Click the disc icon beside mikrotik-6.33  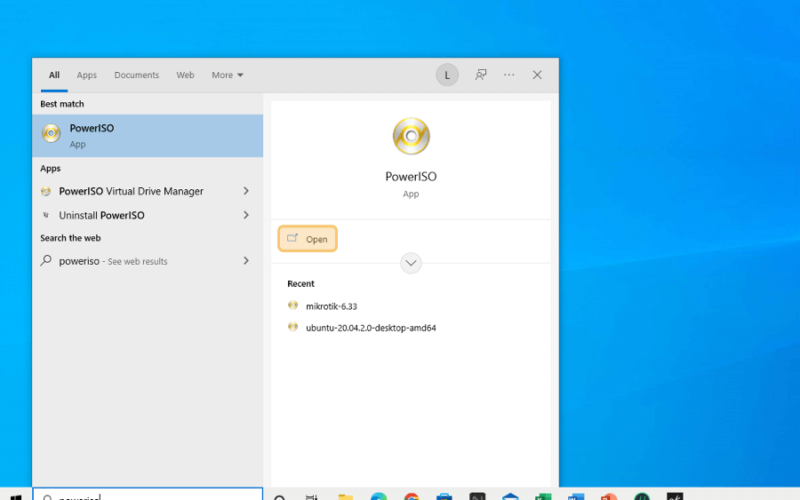(293, 306)
